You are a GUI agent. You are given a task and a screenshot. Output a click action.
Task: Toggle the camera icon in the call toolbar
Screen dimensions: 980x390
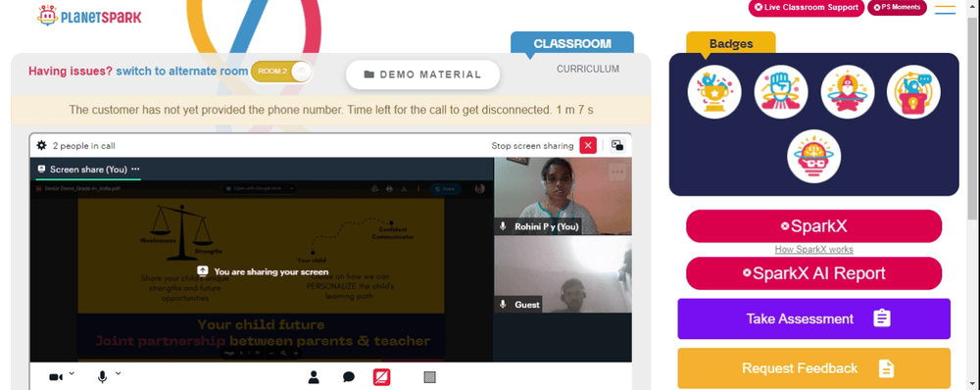pos(56,377)
